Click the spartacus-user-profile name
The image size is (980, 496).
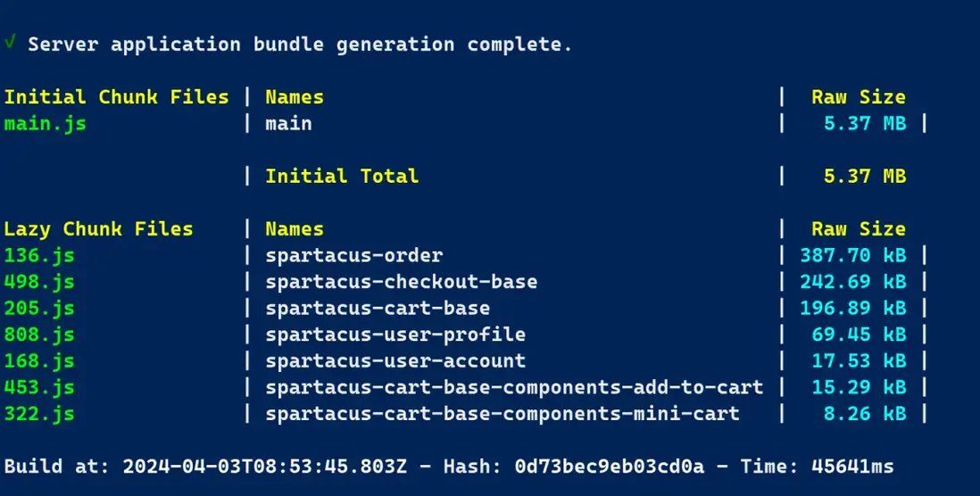coord(395,335)
